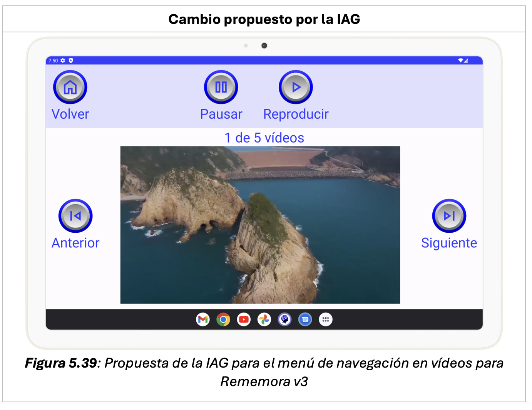Open Google Photos pinwheel icon
This screenshot has height=410, width=532.
point(264,319)
